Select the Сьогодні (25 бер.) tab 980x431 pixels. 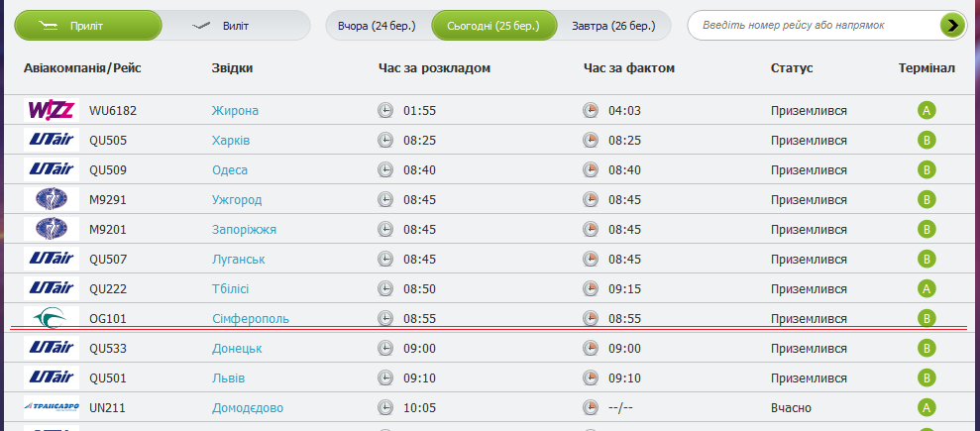[492, 26]
